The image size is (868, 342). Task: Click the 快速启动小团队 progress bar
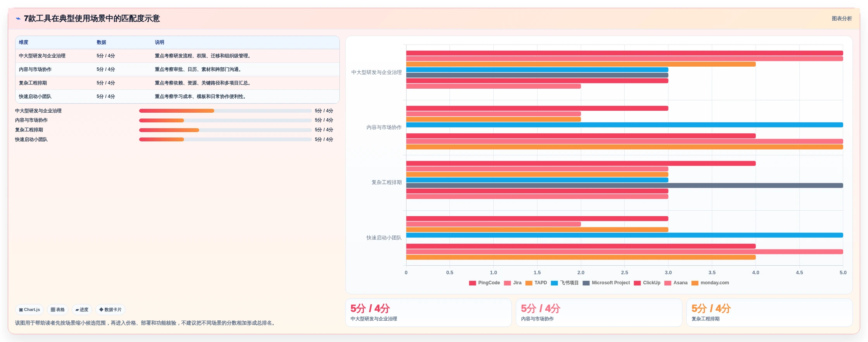tap(225, 139)
